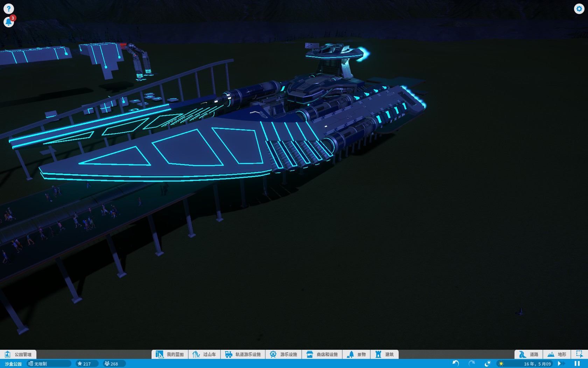Open the 无限制 money panel
This screenshot has width=588, height=368.
click(x=49, y=364)
